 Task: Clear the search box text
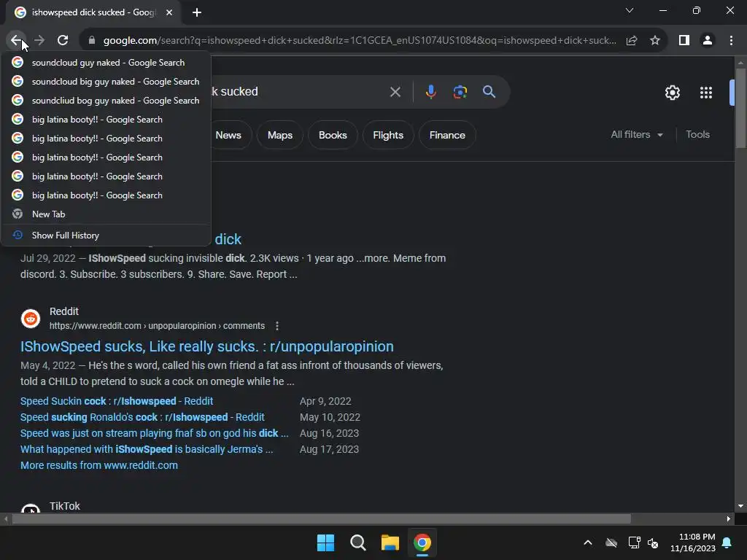[x=395, y=92]
